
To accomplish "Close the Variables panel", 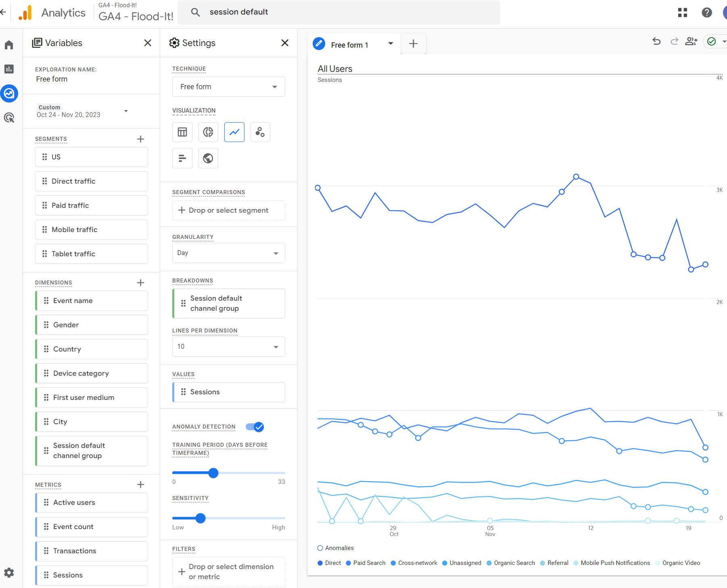I will [148, 43].
